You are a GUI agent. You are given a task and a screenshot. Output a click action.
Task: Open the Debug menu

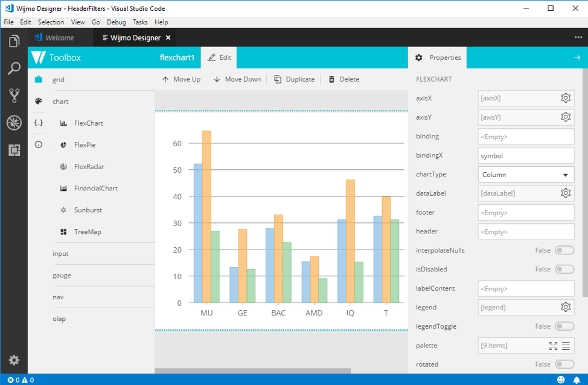[x=117, y=22]
